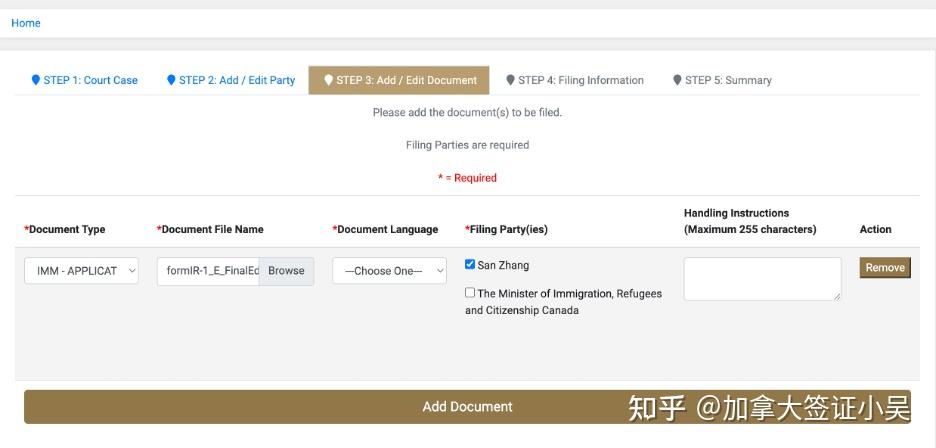
Task: Uncheck the San Zhang filing party
Action: [x=470, y=264]
